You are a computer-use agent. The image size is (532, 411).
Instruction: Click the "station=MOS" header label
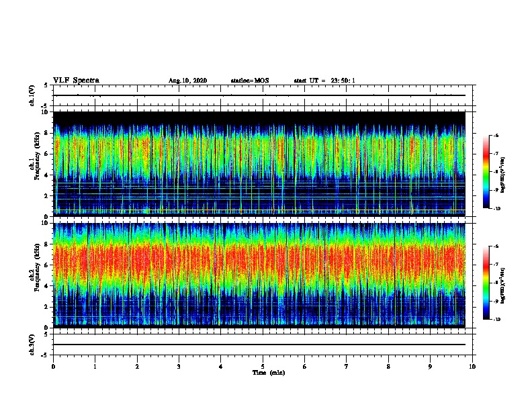click(250, 81)
